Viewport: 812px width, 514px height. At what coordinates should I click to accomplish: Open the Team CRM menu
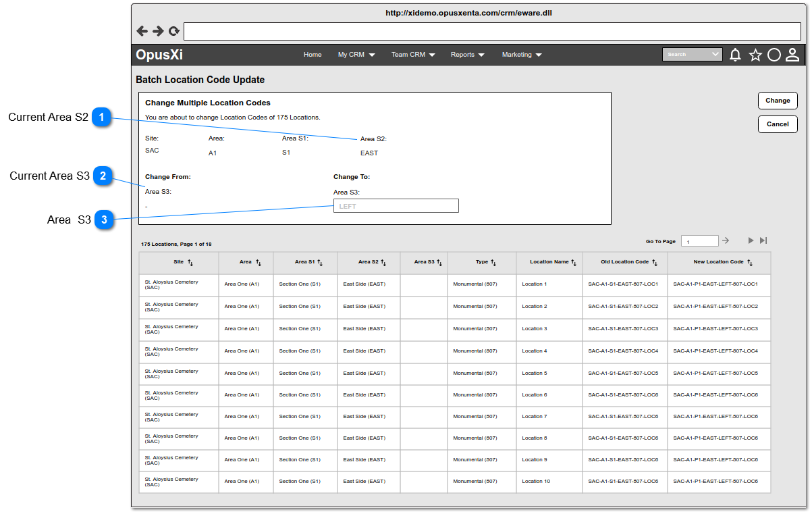coord(413,55)
